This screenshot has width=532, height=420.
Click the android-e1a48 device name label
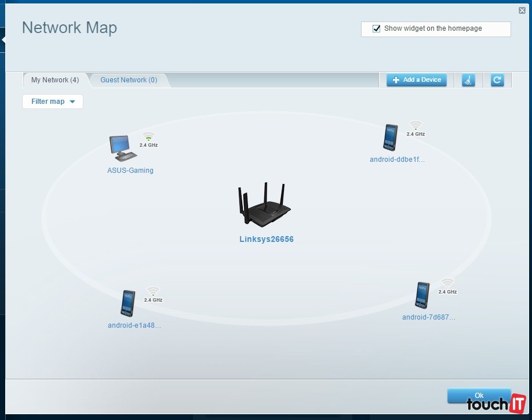134,325
